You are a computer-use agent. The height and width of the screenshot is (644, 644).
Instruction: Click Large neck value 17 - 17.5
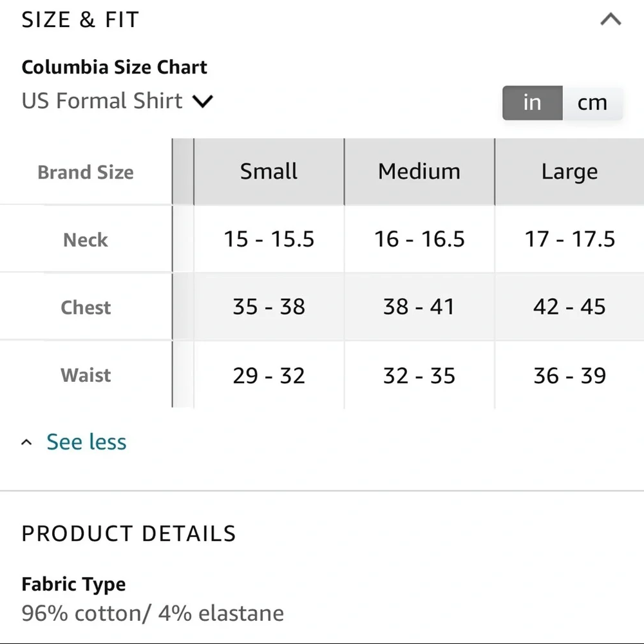pos(569,239)
